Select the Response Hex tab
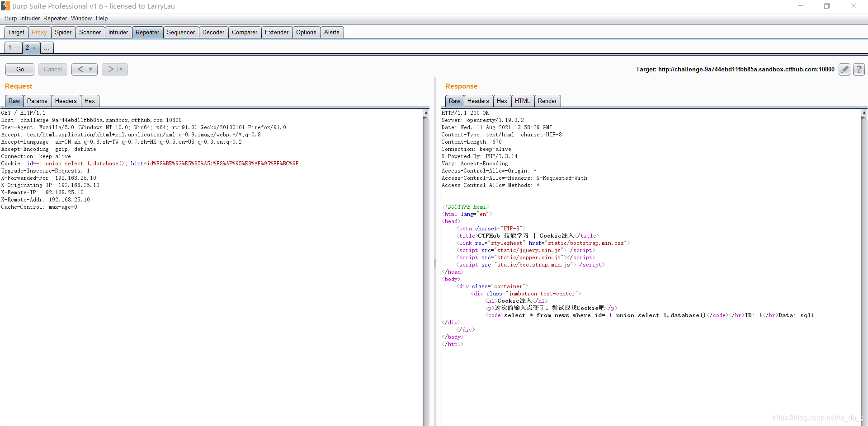Image resolution: width=868 pixels, height=426 pixels. [502, 101]
